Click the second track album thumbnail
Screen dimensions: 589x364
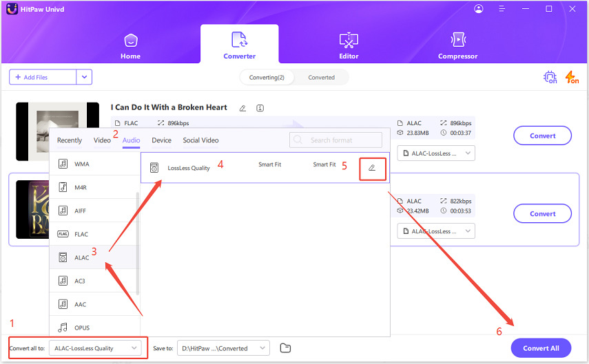[x=32, y=209]
